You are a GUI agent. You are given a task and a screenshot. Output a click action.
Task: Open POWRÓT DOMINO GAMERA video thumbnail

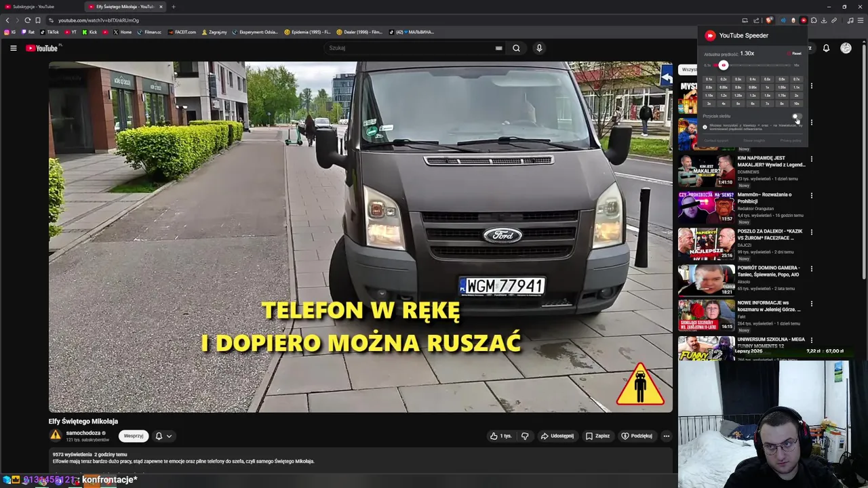pos(706,281)
